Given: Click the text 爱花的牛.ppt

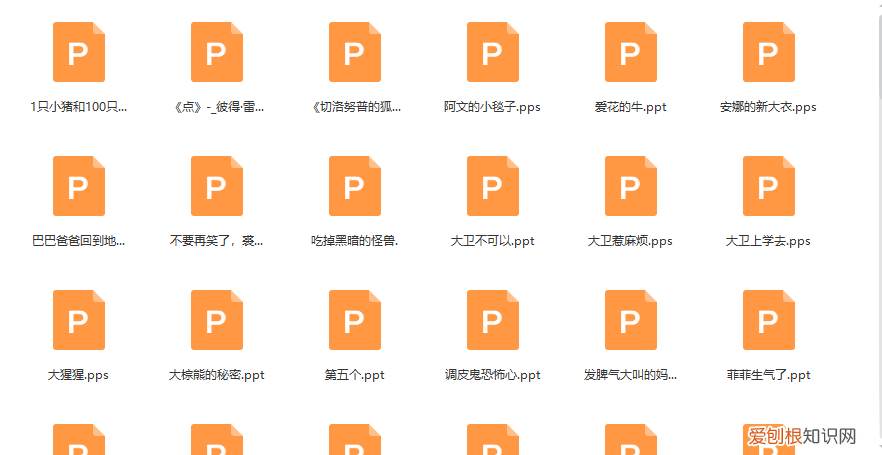Looking at the screenshot, I should click(x=631, y=107).
